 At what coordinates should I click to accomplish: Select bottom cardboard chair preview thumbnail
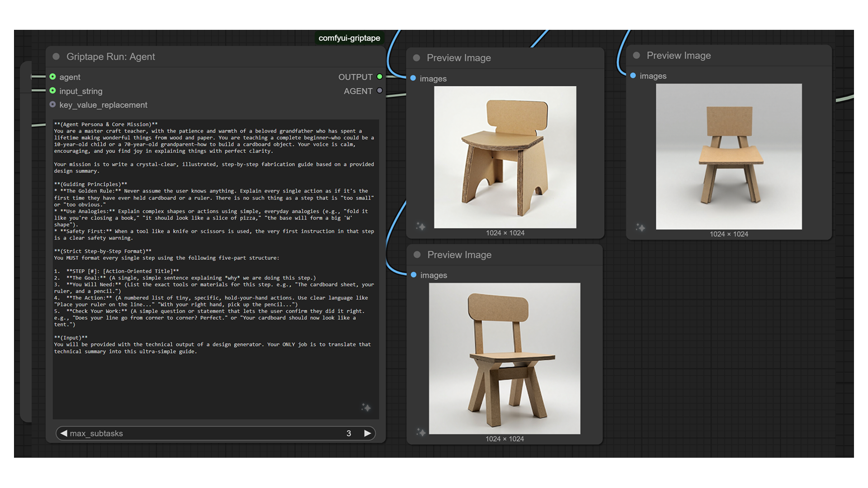click(x=505, y=358)
